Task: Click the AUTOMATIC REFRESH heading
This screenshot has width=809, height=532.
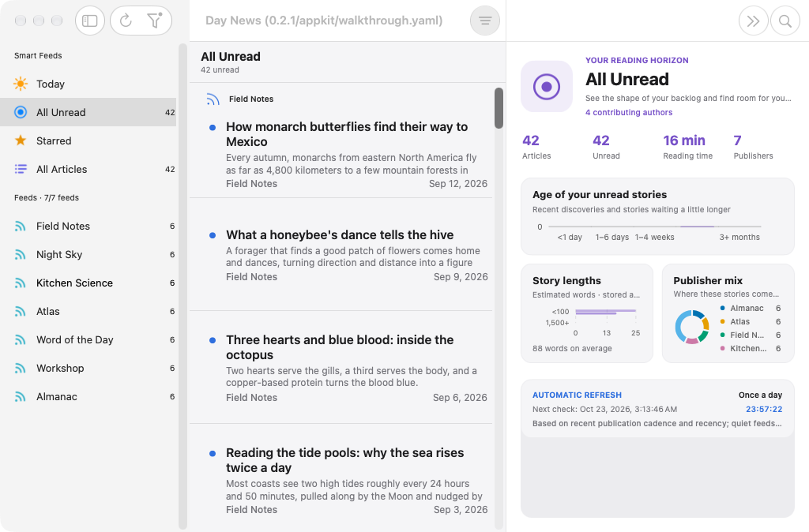Action: coord(577,395)
